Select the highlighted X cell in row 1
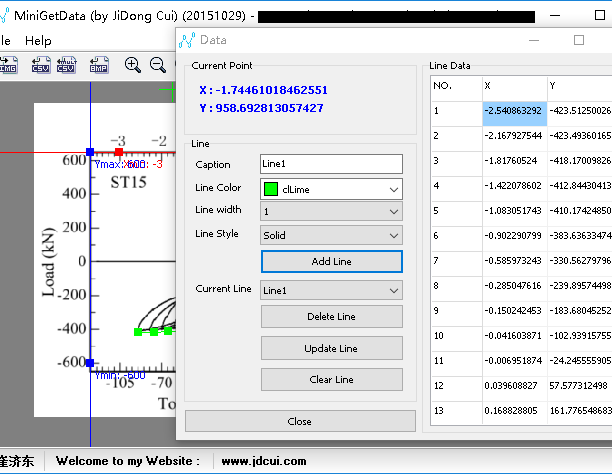612x474 pixels. pyautogui.click(x=514, y=110)
